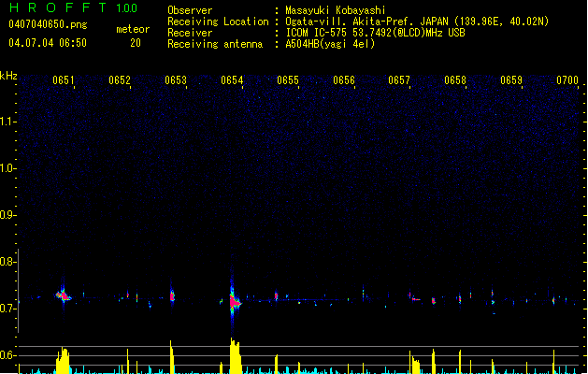Click the 0658 time marker

[455, 80]
